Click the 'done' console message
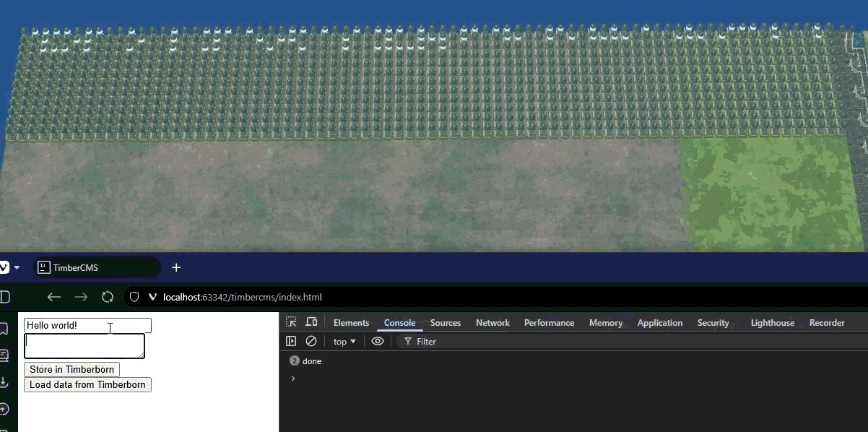Viewport: 868px width, 432px height. click(312, 360)
